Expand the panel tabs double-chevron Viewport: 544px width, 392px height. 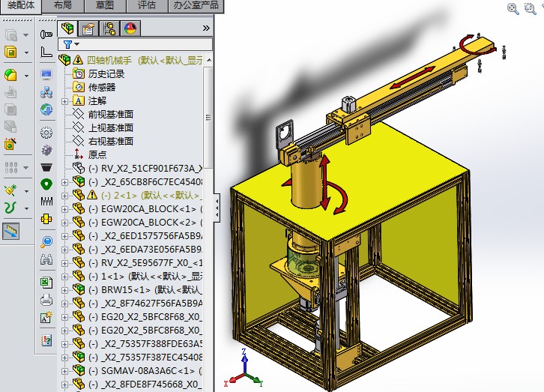pyautogui.click(x=206, y=28)
